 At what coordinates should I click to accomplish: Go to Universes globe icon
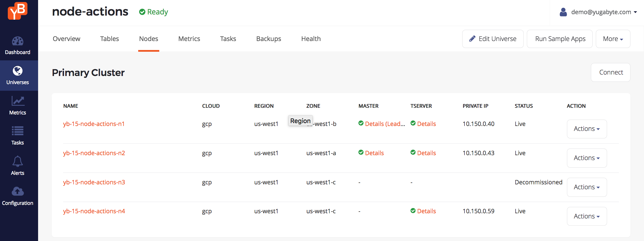click(x=18, y=71)
